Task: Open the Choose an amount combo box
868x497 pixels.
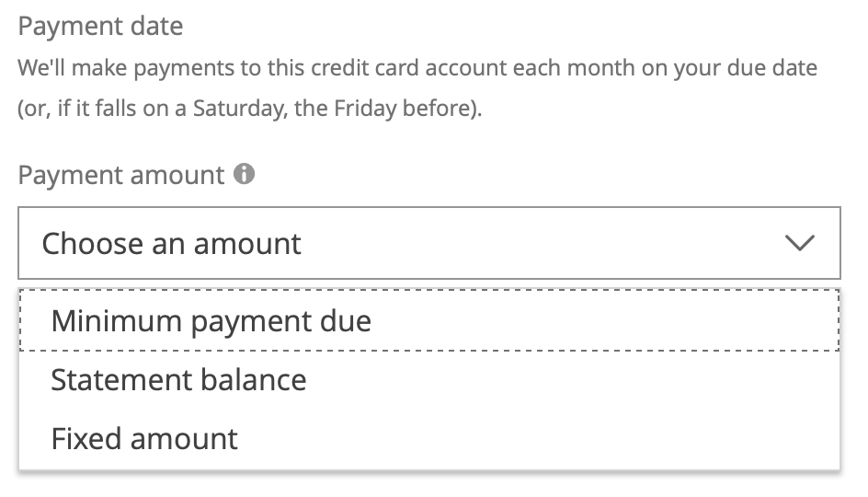Action: pos(428,244)
